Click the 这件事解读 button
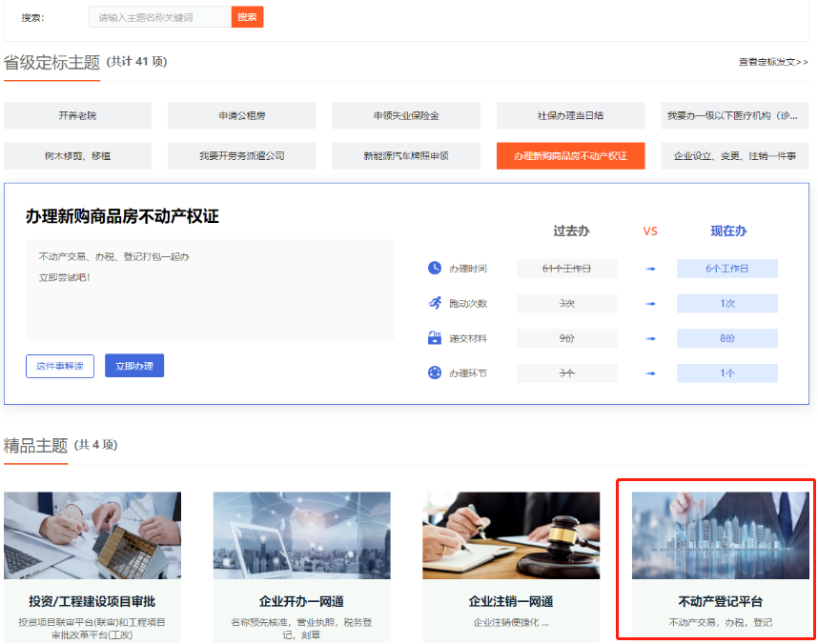The image size is (818, 644). (x=60, y=366)
